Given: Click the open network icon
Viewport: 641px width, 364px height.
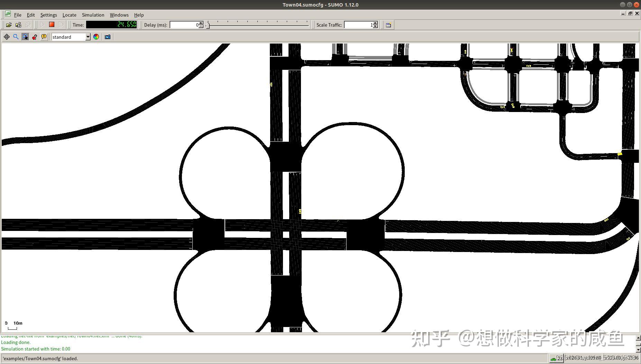Looking at the screenshot, I should pos(18,25).
